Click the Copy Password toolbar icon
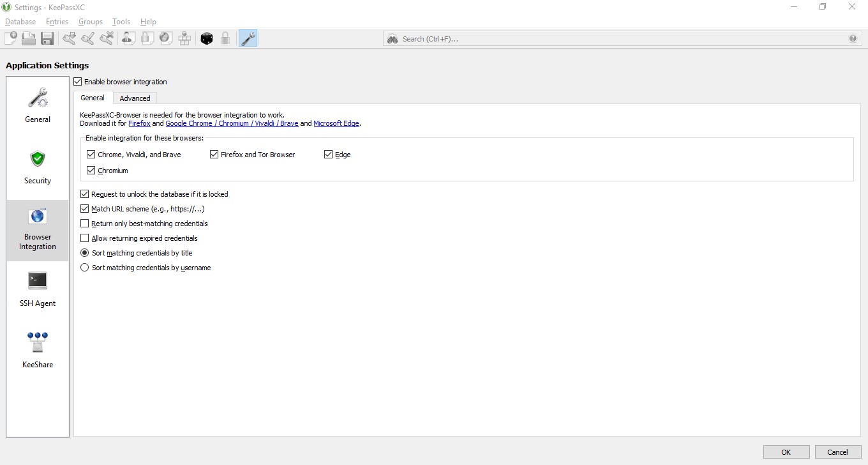This screenshot has width=868, height=465. click(147, 38)
